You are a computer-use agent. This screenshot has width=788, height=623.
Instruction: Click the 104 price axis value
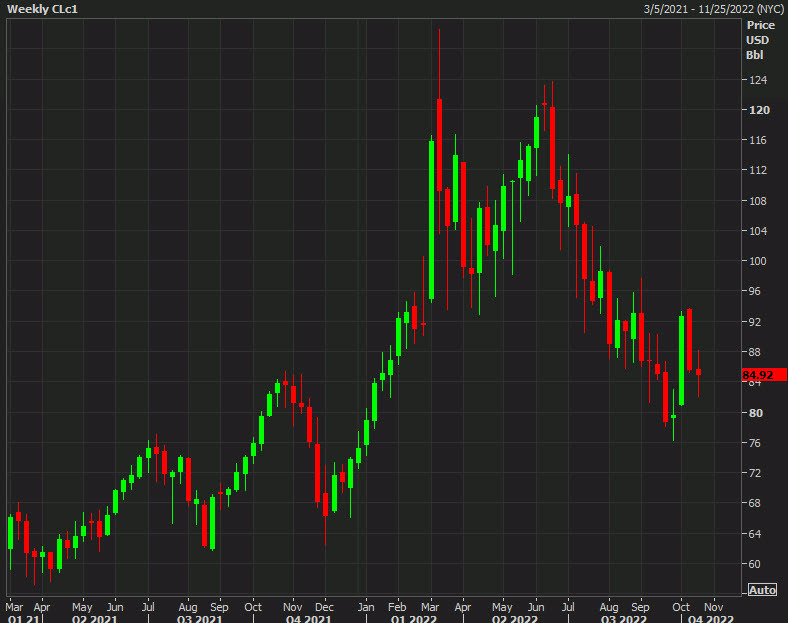click(758, 231)
